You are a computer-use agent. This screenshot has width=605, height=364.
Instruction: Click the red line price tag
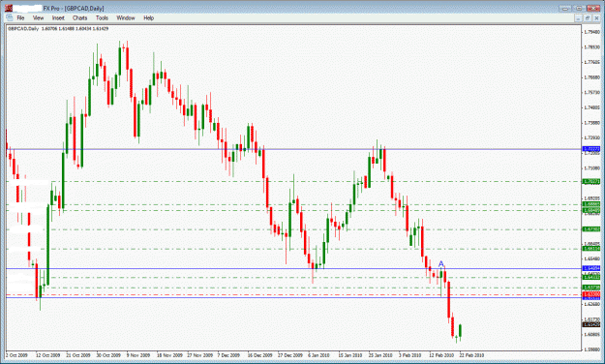(591, 294)
